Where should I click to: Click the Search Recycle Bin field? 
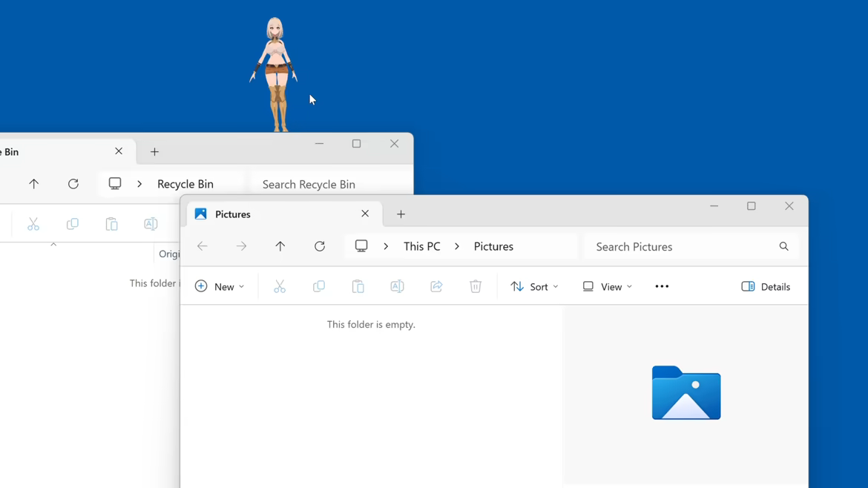point(332,184)
